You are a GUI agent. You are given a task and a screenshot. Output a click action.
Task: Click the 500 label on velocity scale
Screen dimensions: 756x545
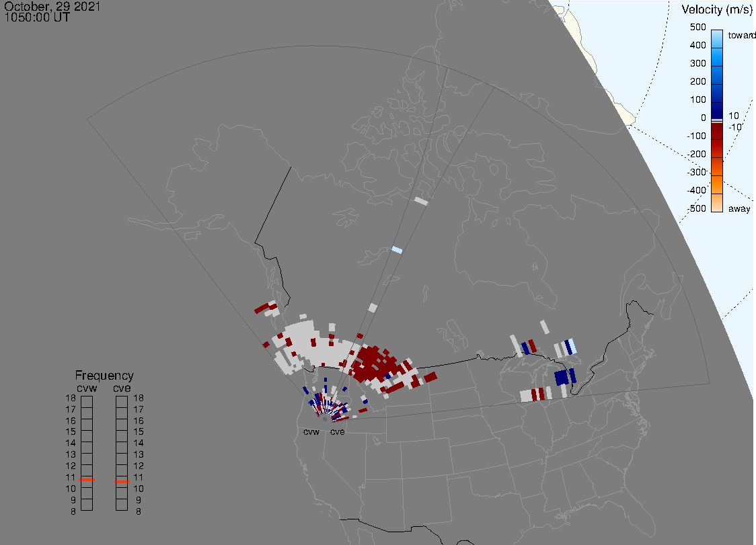click(697, 27)
